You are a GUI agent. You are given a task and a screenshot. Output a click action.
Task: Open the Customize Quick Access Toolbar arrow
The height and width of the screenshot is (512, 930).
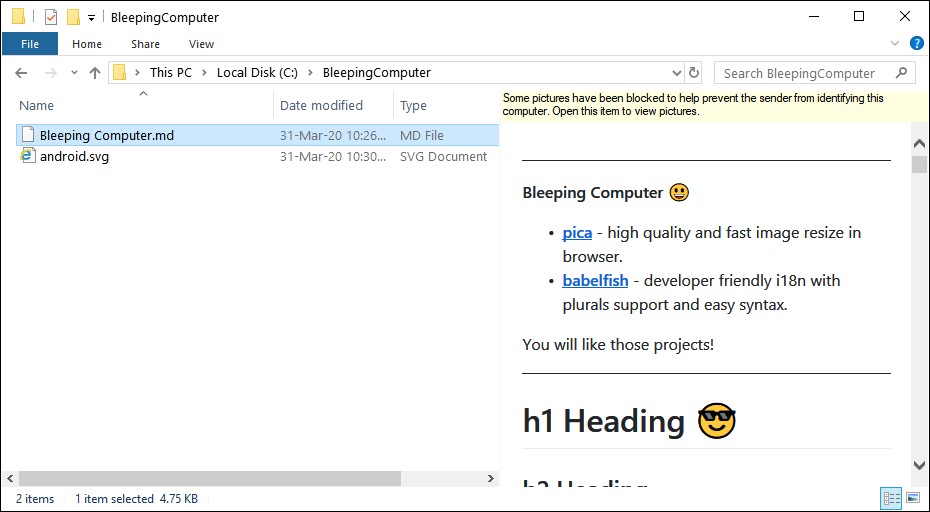[91, 18]
